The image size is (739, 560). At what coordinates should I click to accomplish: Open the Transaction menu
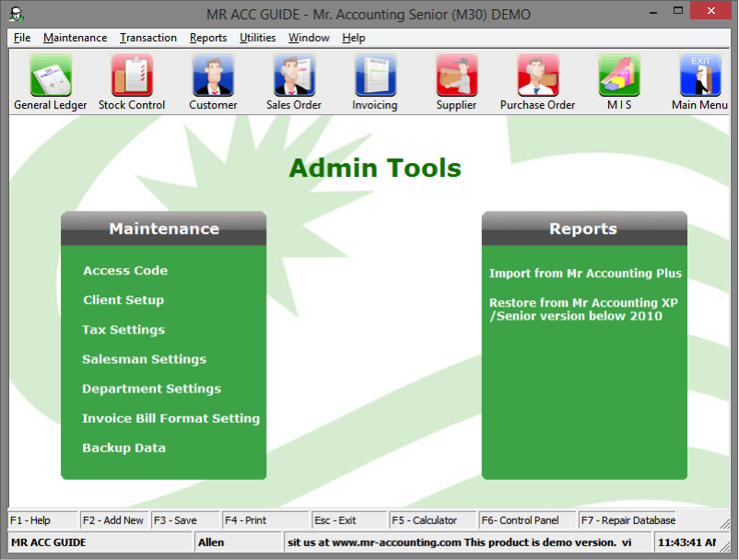click(148, 38)
